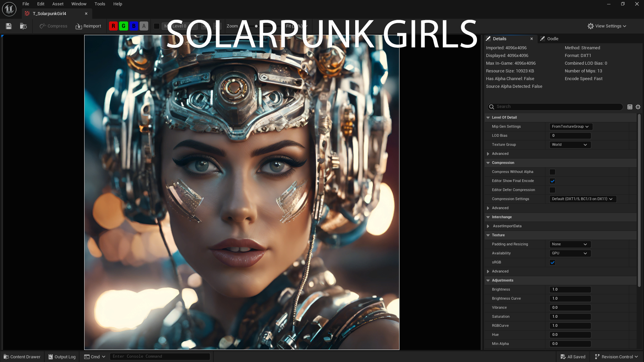Toggle the Blue channel button
Viewport: 644px width, 362px height.
click(134, 26)
